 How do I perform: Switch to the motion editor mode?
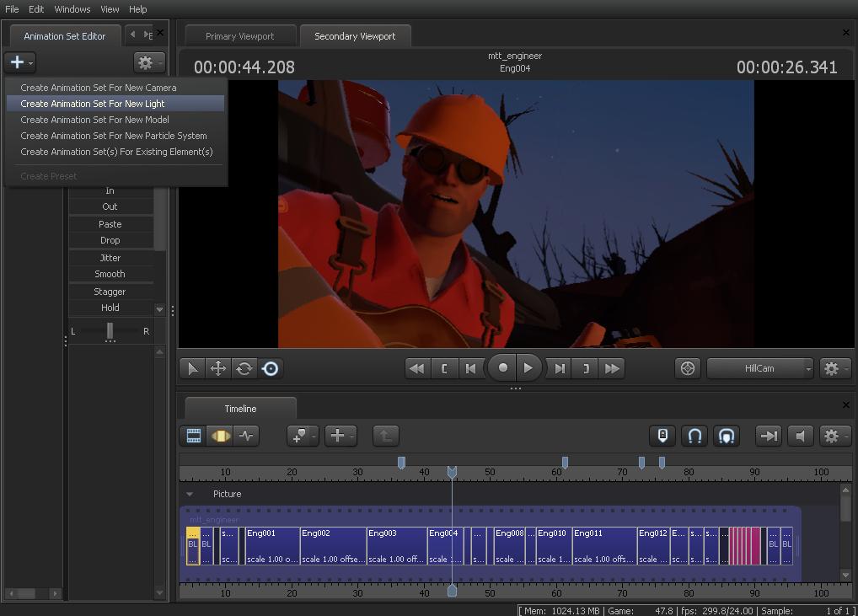[220, 436]
